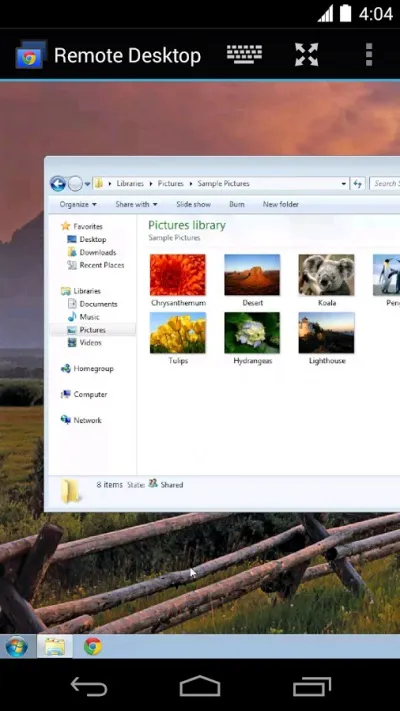Open the three-dot overflow menu
Screen dimensions: 400x711
point(369,55)
